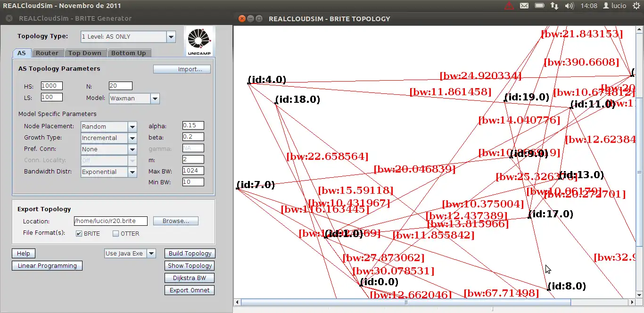Click node label id:17.0

[x=551, y=214]
